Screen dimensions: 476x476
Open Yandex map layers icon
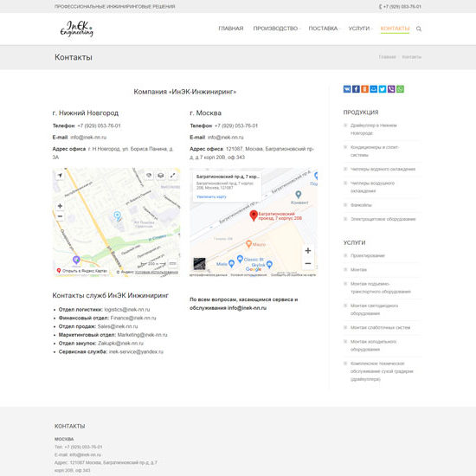(161, 176)
